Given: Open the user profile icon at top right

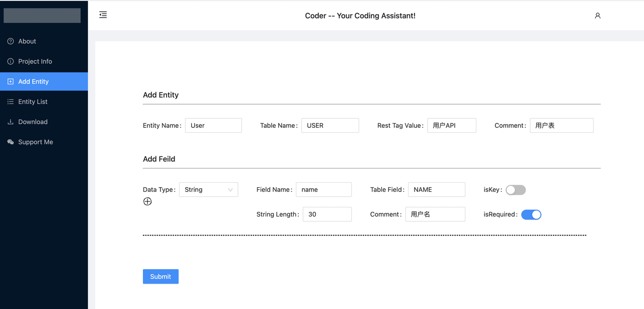Looking at the screenshot, I should [597, 16].
